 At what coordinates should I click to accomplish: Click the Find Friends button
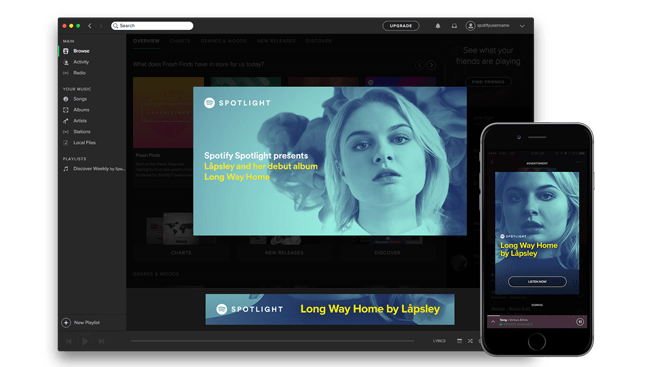(488, 82)
